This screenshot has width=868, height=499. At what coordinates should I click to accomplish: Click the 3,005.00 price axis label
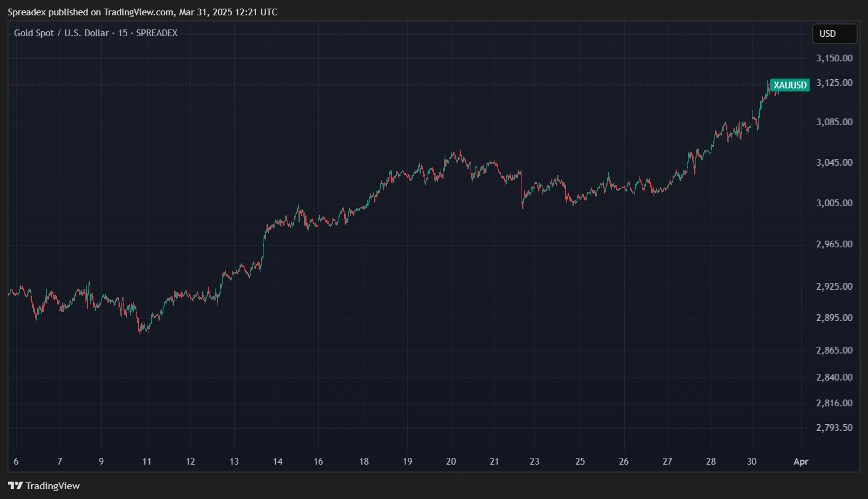[x=834, y=203]
